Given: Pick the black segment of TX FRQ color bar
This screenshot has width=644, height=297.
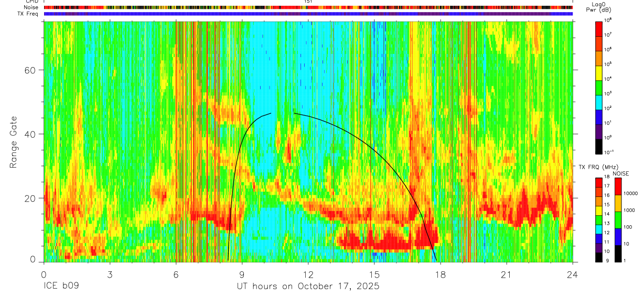Looking at the screenshot, I should click(599, 257).
